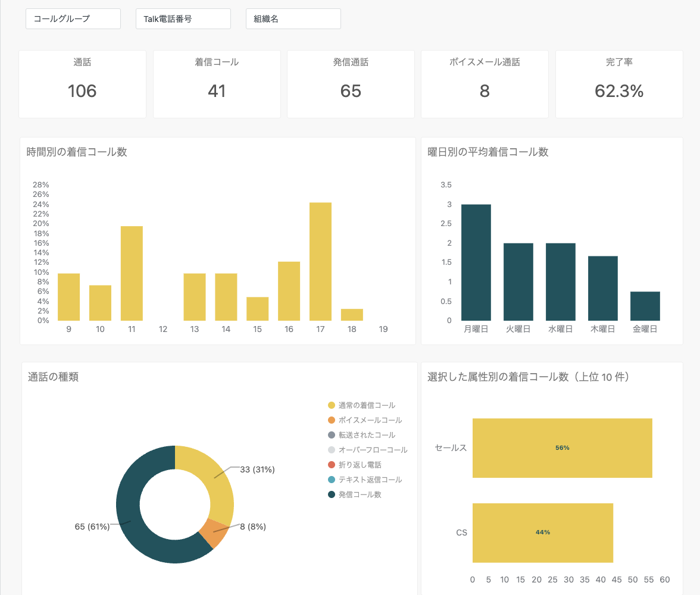Click the 発信通話 metric card showing 65
700x595 pixels.
(x=351, y=84)
